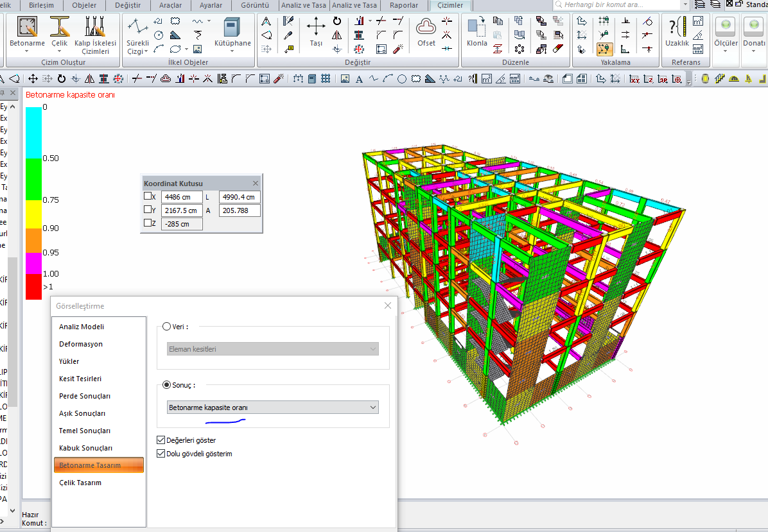768x532 pixels.
Task: Open the Betonarme kapasite oranı dropdown
Action: point(272,408)
